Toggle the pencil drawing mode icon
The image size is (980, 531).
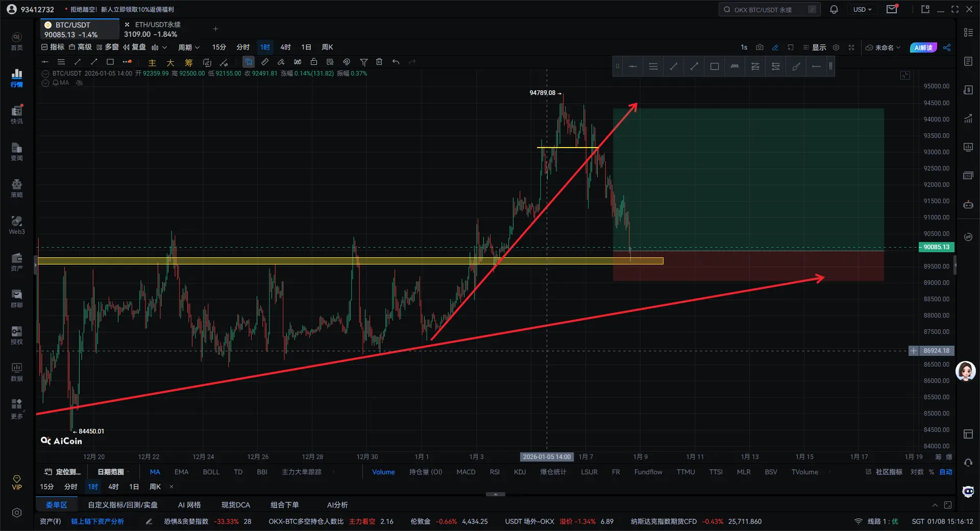point(775,47)
